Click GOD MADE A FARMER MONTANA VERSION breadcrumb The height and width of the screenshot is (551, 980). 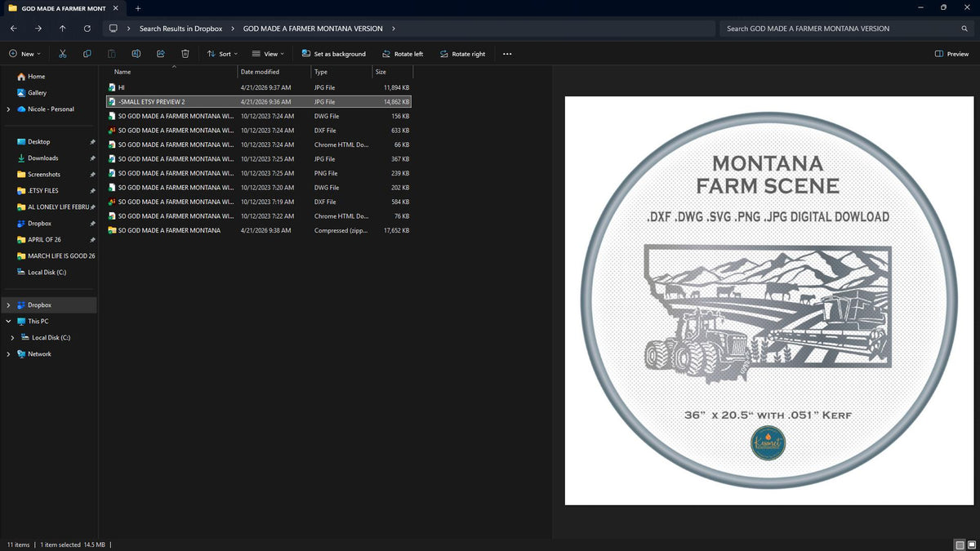[313, 29]
